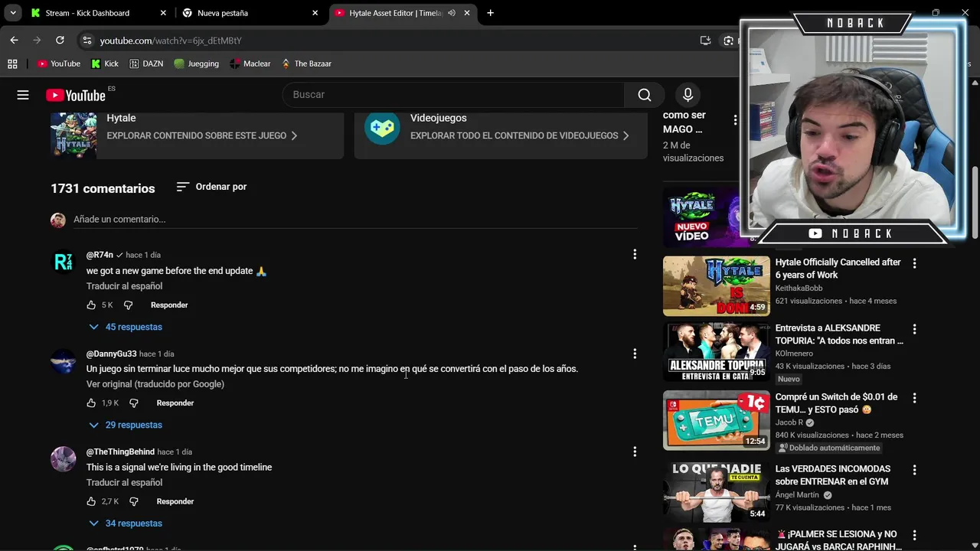Reply to the @R74n comment
The image size is (980, 551).
click(169, 305)
